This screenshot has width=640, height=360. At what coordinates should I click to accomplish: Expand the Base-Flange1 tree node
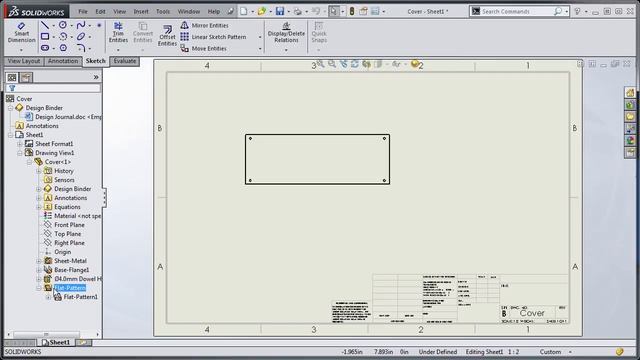point(38,270)
